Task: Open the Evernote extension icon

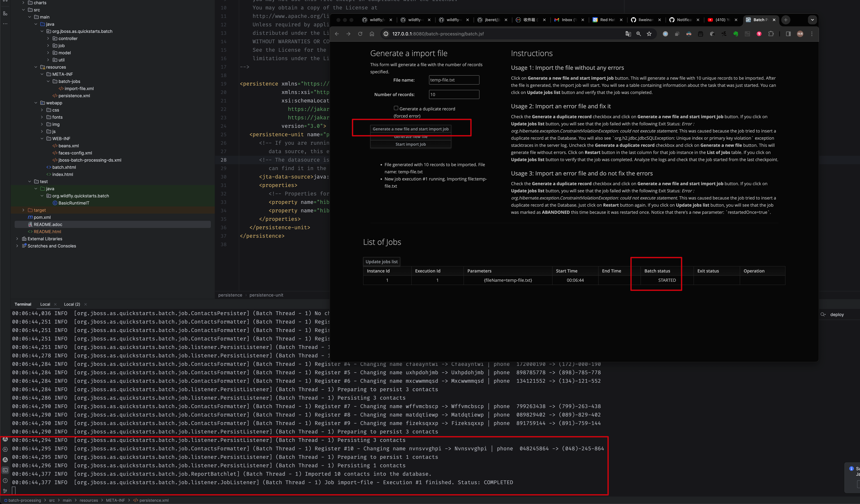Action: [x=735, y=34]
